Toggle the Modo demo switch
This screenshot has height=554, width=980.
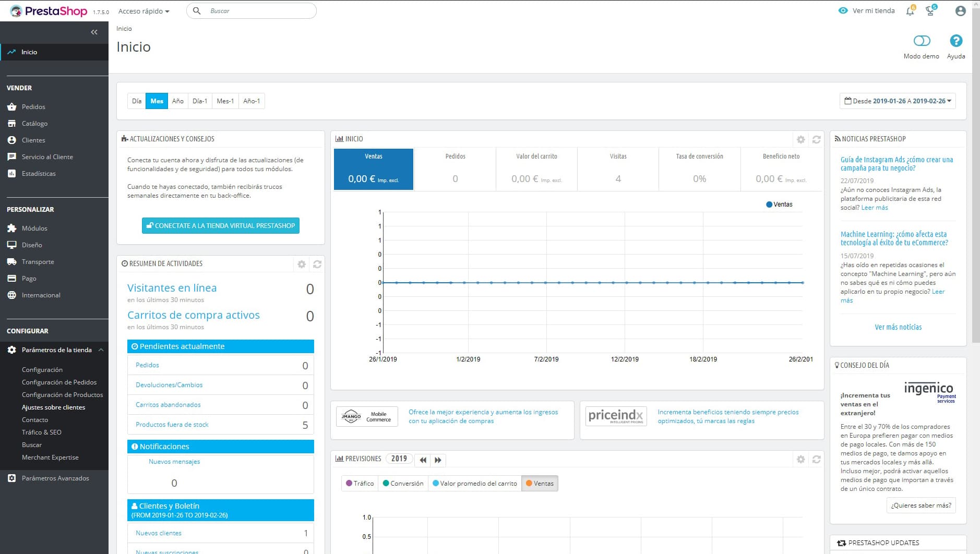[x=922, y=41]
